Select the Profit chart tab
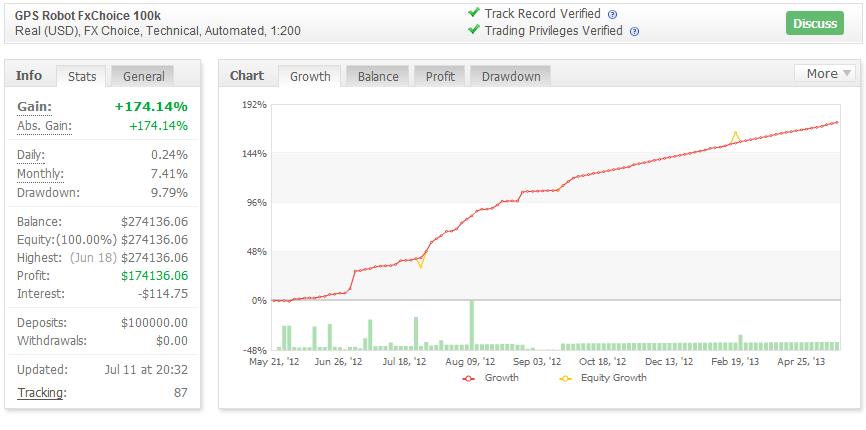Image resolution: width=866 pixels, height=430 pixels. [440, 76]
